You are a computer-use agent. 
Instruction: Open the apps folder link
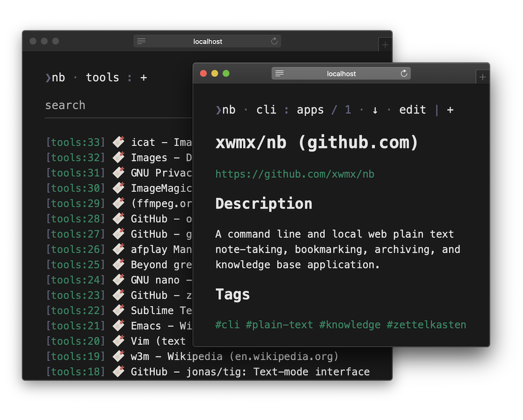[x=310, y=110]
